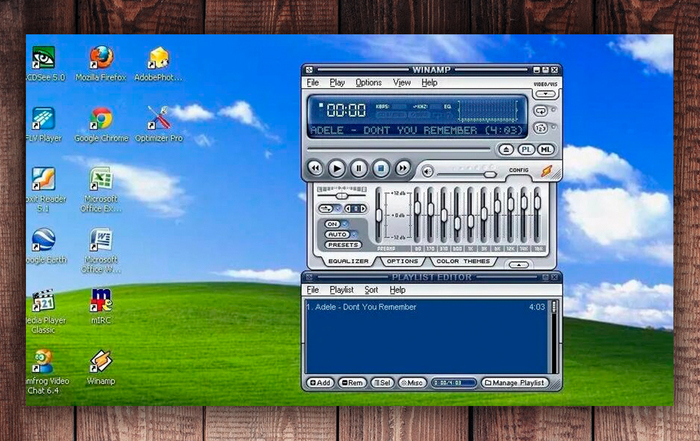Open the CONFIG drawer tab
Viewport: 700px width, 441px height.
[519, 170]
